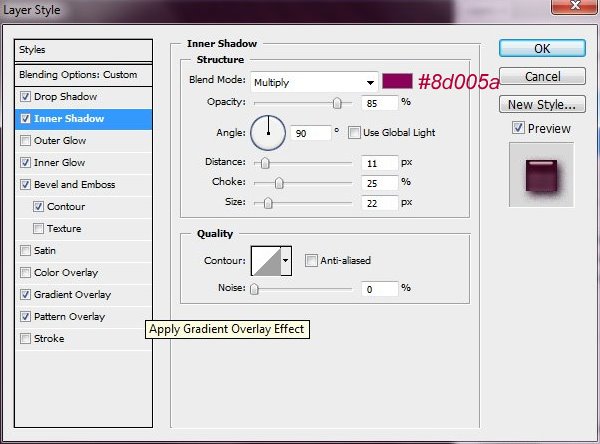Enable the Outer Glow effect checkbox
The image size is (600, 444).
[25, 141]
